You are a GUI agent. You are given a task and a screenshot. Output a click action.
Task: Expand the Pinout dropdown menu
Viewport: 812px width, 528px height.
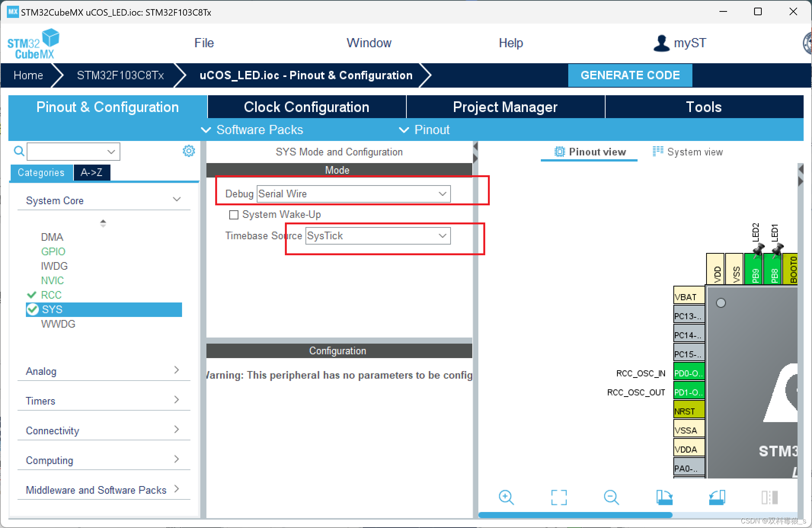tap(424, 130)
